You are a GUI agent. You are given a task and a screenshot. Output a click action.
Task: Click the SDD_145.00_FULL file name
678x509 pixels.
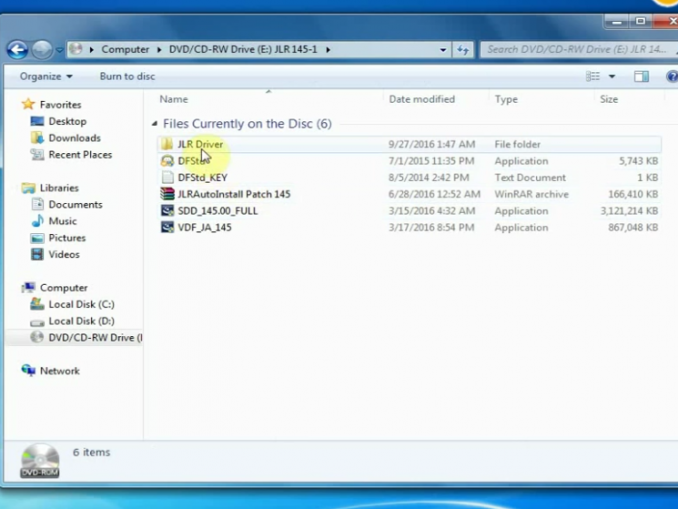click(x=217, y=211)
